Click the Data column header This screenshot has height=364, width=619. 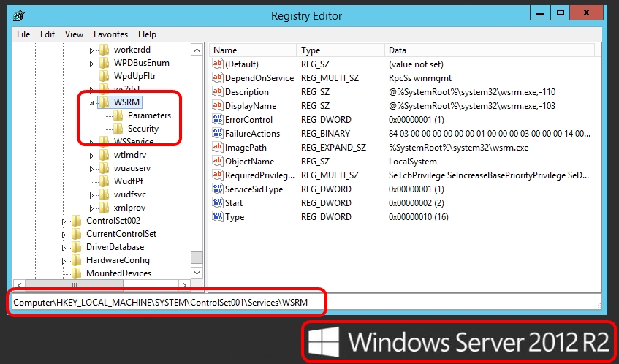coord(489,50)
